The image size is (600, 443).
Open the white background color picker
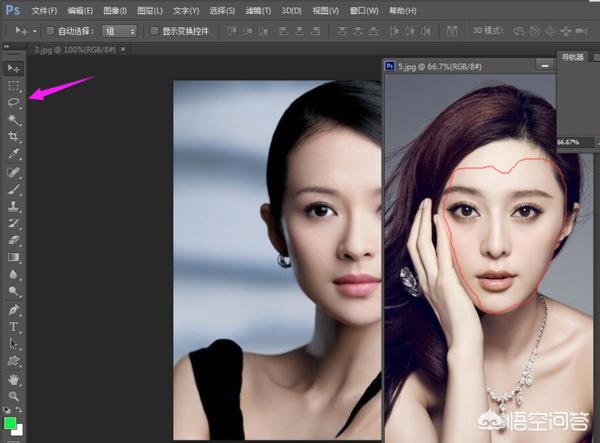point(18,431)
